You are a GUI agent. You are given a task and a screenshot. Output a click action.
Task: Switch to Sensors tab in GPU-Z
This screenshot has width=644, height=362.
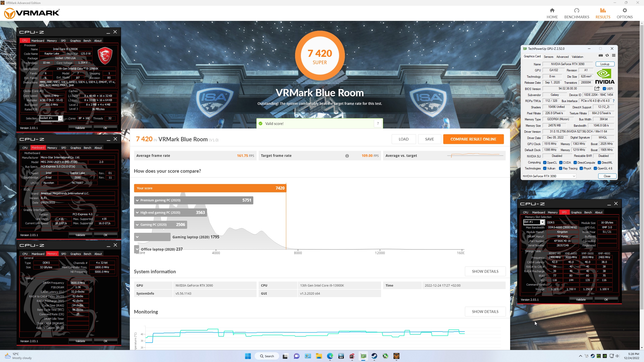click(x=548, y=57)
